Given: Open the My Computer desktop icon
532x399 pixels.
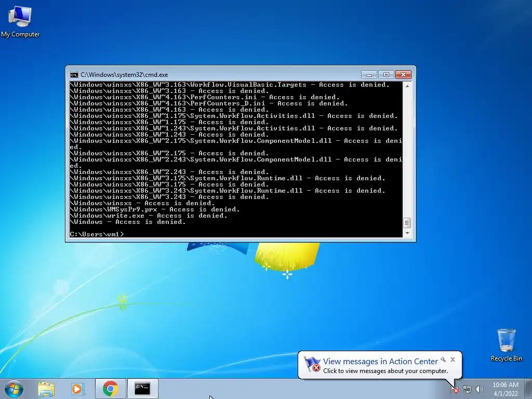Looking at the screenshot, I should [20, 21].
